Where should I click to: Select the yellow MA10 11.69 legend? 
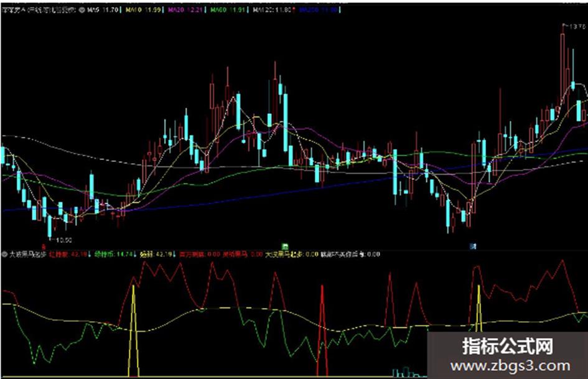[143, 10]
